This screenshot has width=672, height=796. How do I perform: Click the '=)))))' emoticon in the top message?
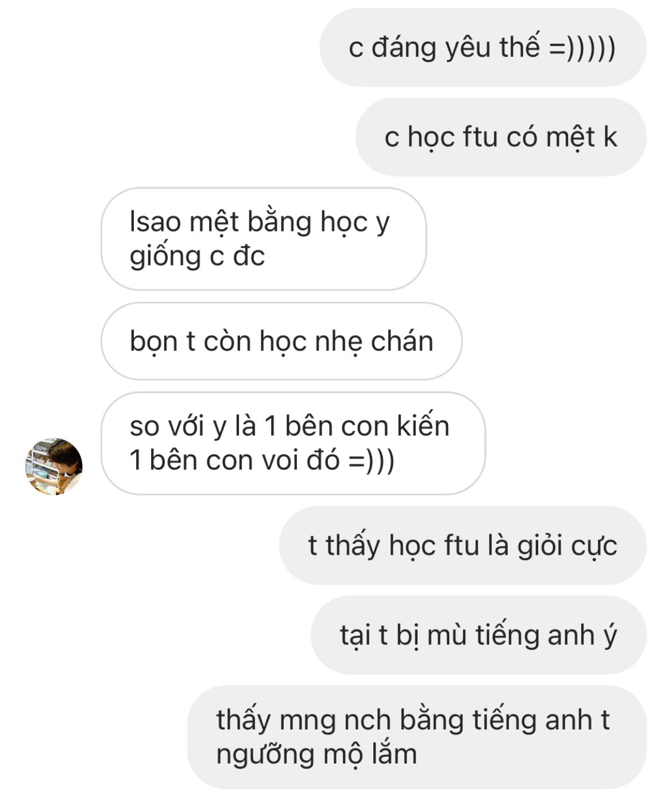[582, 48]
